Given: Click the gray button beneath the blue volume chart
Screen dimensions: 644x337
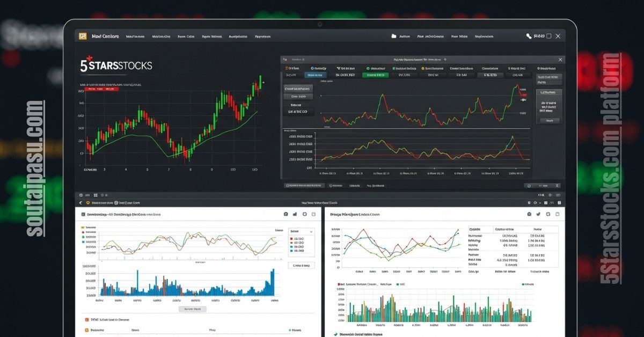Looking at the screenshot, I should [x=192, y=310].
